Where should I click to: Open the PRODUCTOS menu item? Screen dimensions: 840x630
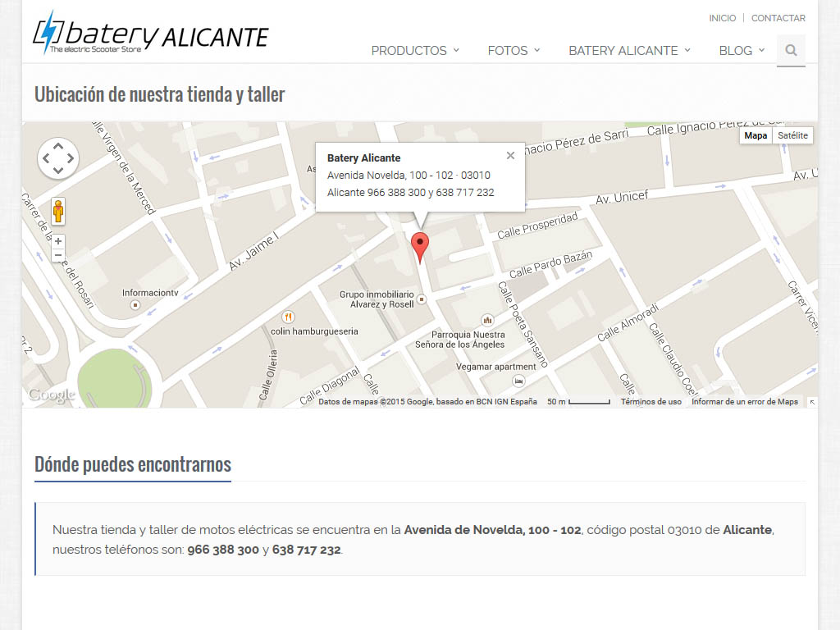click(x=409, y=50)
